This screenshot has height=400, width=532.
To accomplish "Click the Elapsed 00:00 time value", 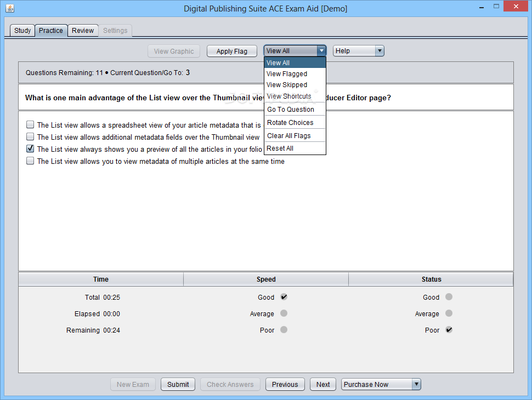I will [112, 314].
